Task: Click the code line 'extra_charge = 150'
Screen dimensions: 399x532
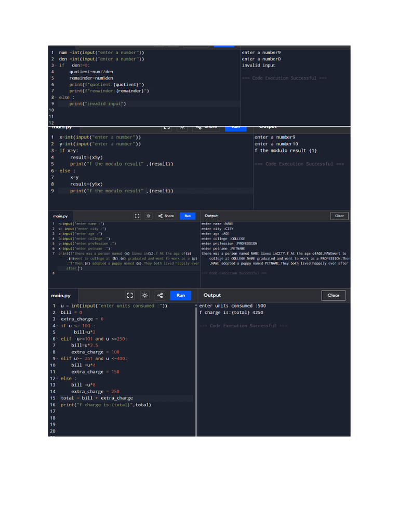Action: coord(96,372)
